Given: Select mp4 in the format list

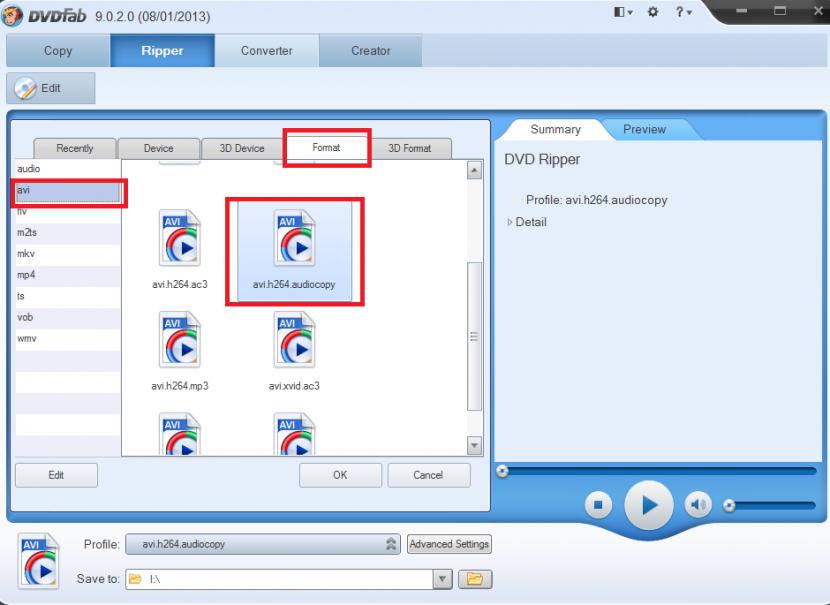Looking at the screenshot, I should [x=68, y=275].
